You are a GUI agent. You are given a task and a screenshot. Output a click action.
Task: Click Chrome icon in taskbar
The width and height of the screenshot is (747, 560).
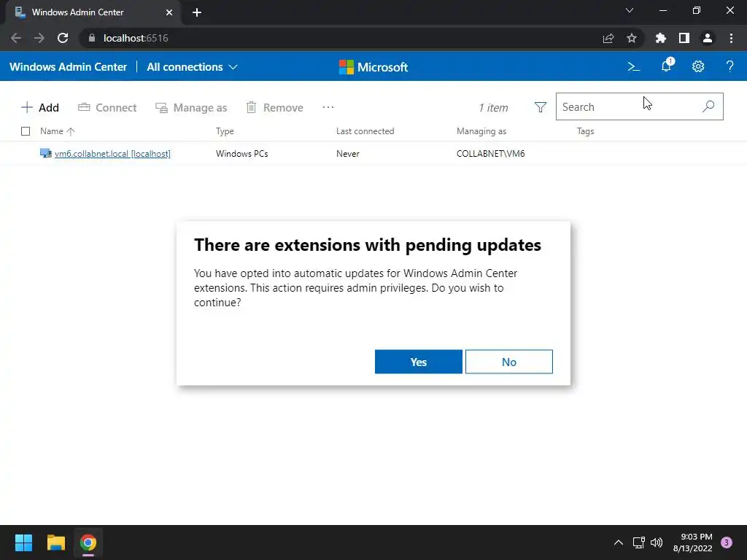coord(88,542)
